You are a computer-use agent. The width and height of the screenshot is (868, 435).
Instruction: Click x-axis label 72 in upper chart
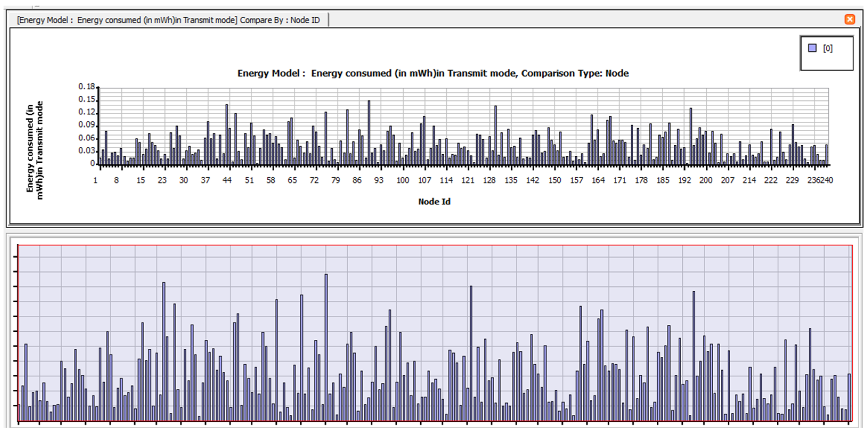pos(314,180)
